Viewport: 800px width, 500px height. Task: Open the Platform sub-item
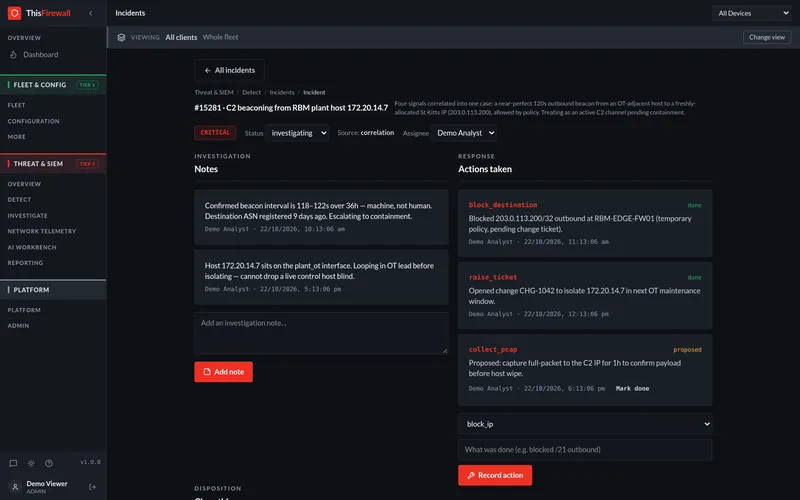click(x=24, y=310)
